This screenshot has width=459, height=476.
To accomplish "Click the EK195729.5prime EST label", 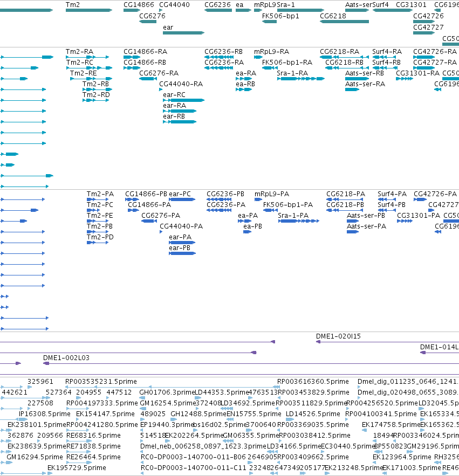I will point(77,468).
